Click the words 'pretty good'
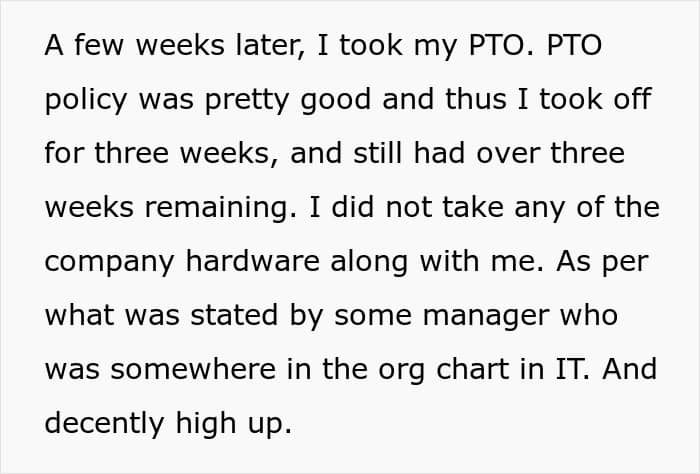The image size is (700, 474). pos(288,101)
